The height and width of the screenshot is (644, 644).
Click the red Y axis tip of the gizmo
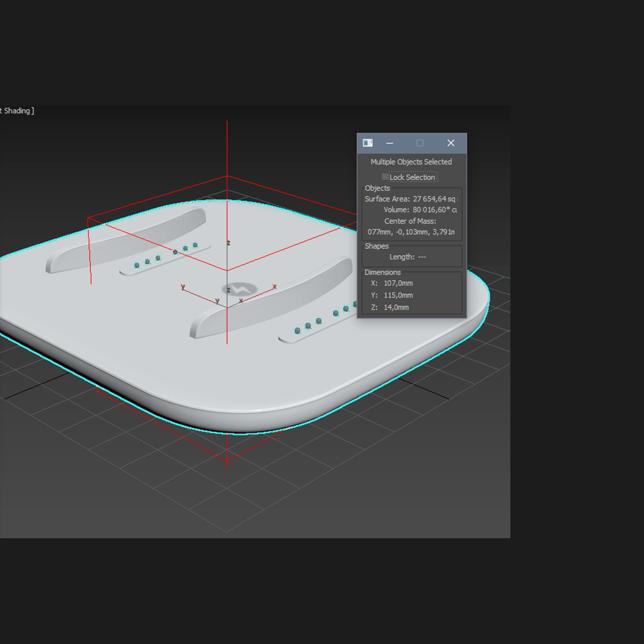[183, 287]
